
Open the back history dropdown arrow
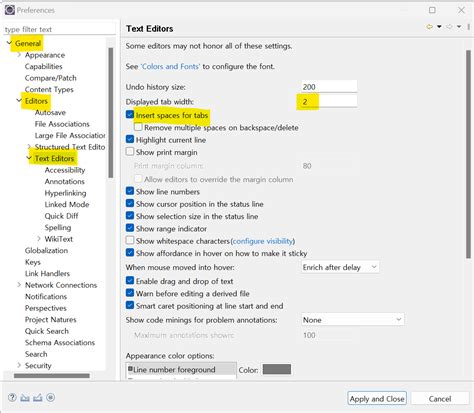pyautogui.click(x=439, y=27)
